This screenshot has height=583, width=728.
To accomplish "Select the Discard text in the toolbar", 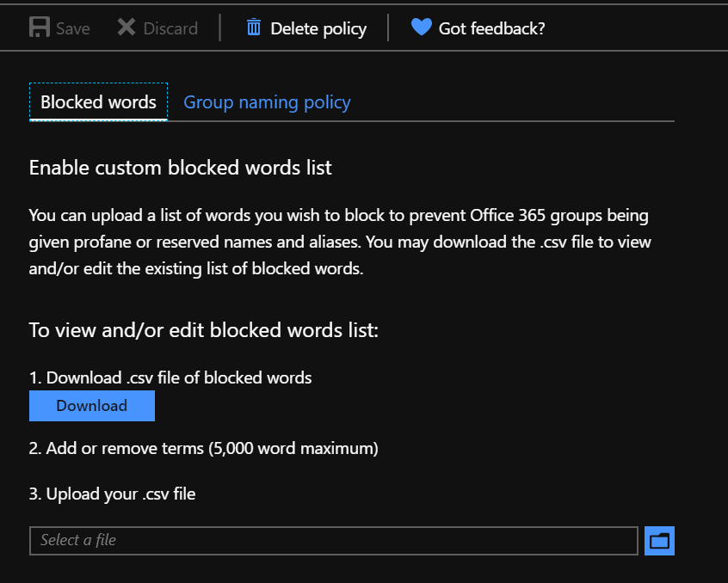I will point(170,28).
